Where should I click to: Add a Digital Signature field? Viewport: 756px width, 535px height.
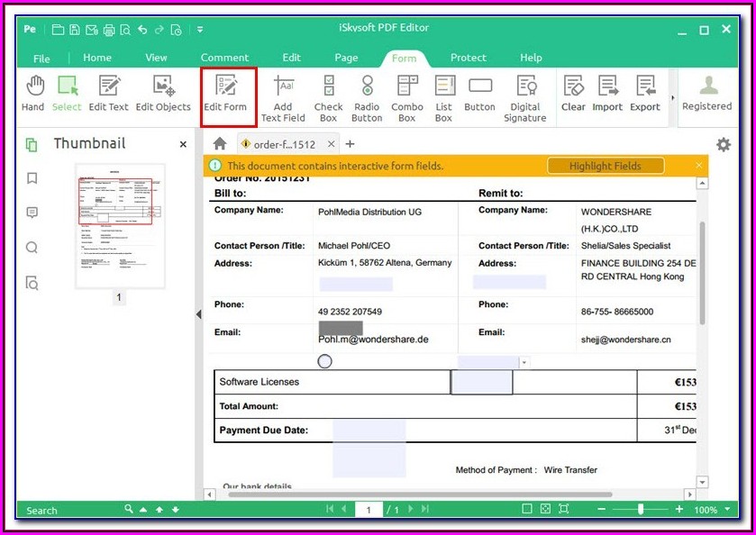point(524,97)
